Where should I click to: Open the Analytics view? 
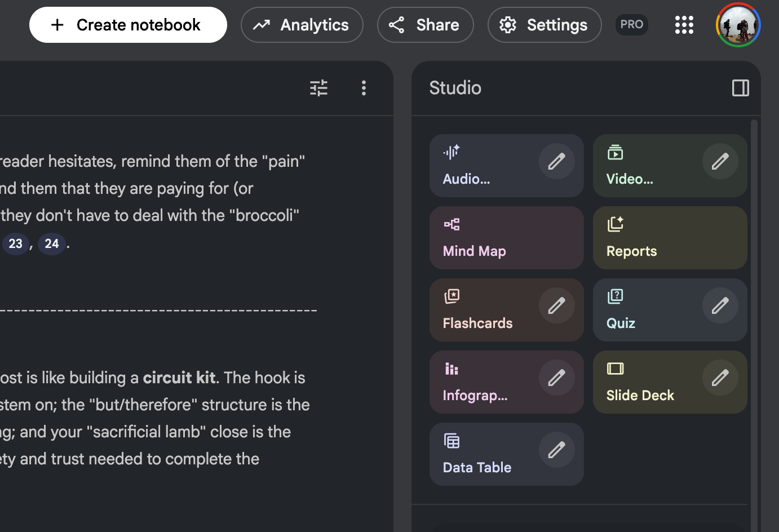point(302,25)
